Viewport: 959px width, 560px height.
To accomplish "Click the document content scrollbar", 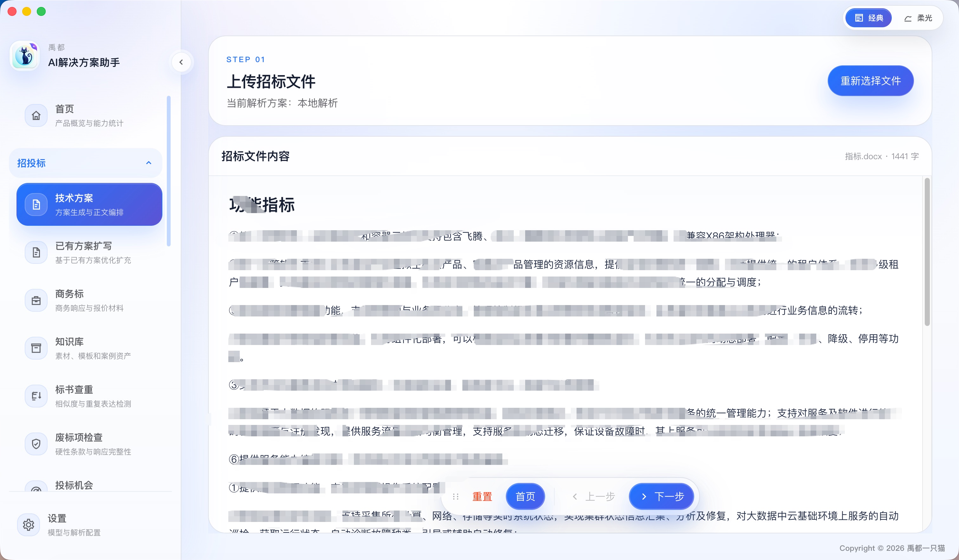I will [927, 252].
